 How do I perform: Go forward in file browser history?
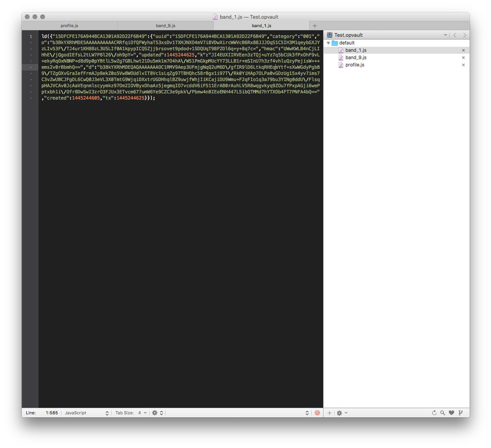[x=464, y=35]
